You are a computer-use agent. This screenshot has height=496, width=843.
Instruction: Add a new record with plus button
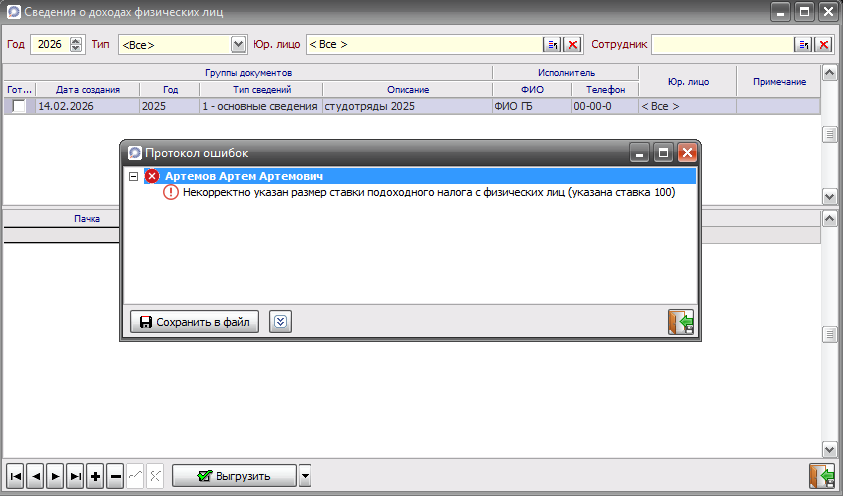tap(96, 476)
